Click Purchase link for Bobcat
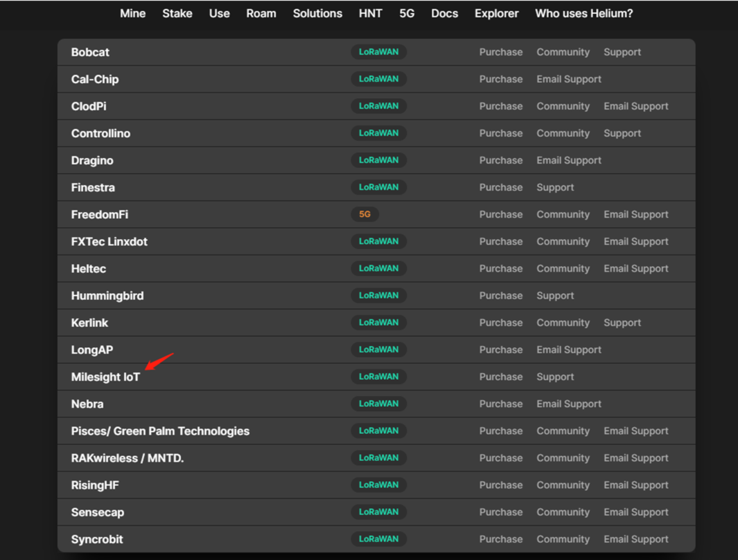 click(x=501, y=52)
